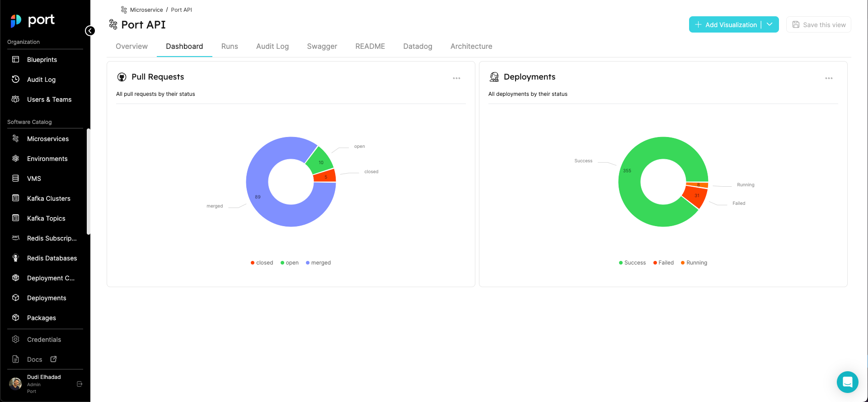Switch to the Swagger tab
The image size is (868, 402).
322,46
